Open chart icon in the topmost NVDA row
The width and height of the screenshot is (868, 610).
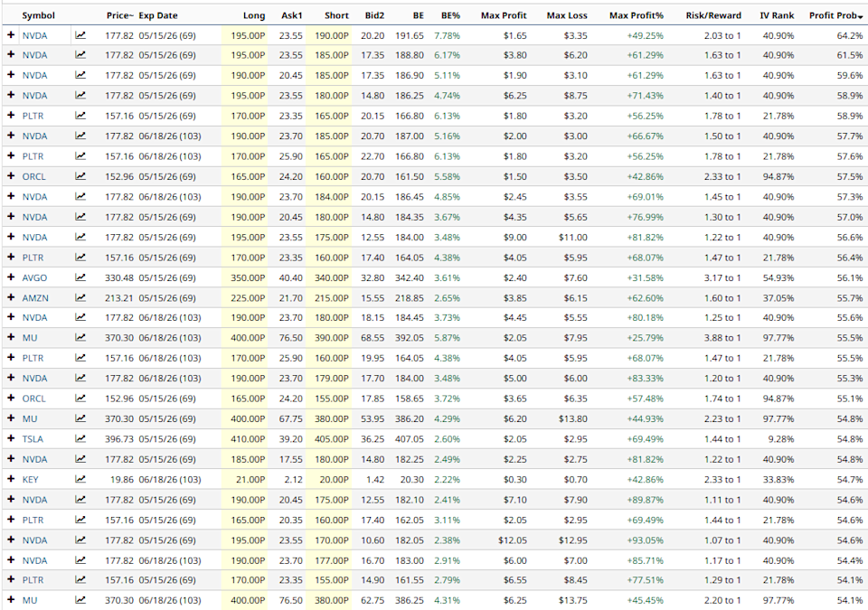[80, 35]
